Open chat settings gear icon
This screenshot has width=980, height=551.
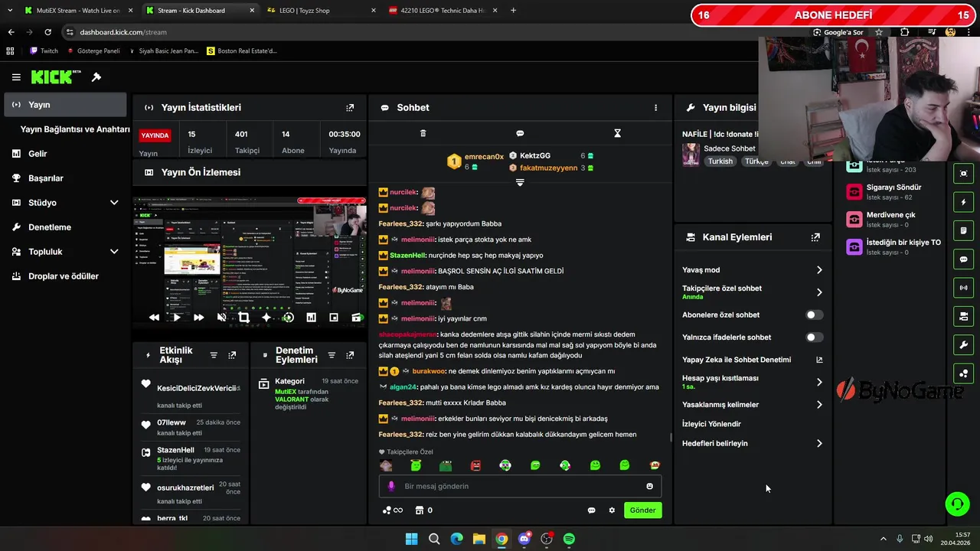(x=612, y=510)
